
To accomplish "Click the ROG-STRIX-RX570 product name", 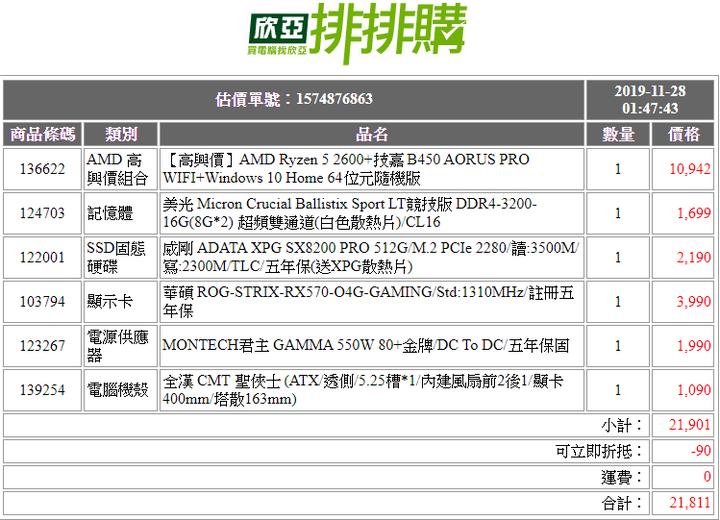I will 368,301.
